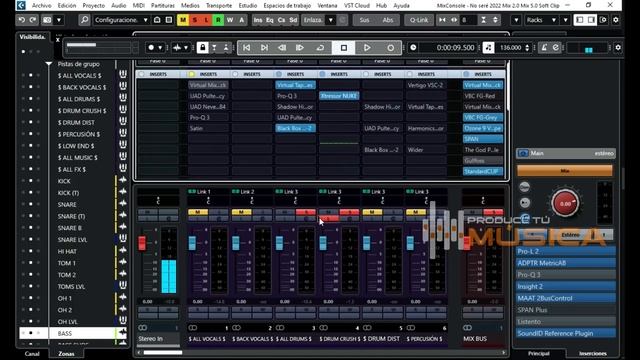Switch to the Zonas tab
Viewport: 640px width, 360px height.
pos(66,353)
